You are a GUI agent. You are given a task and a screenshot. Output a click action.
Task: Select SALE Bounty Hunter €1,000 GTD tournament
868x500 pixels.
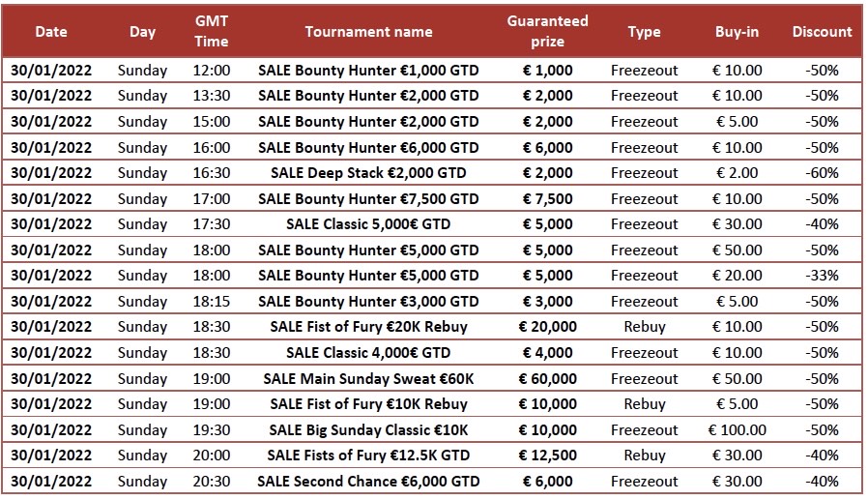[x=368, y=70]
